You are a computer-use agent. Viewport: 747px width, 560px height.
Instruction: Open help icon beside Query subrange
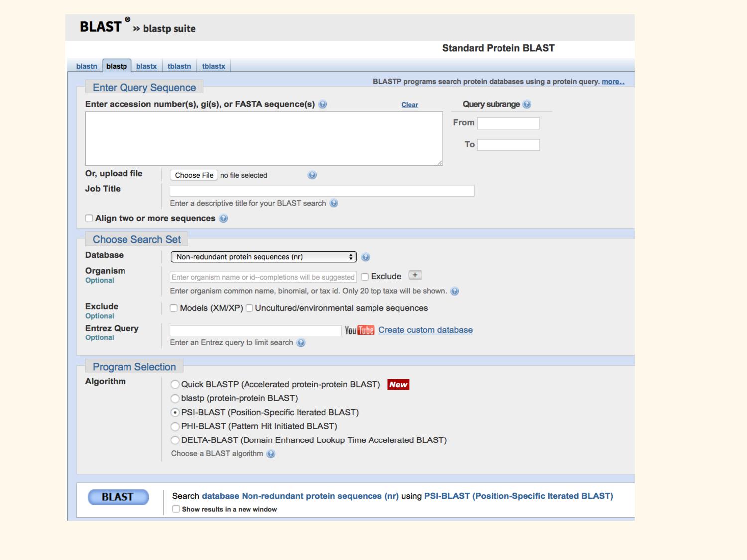[x=527, y=104]
